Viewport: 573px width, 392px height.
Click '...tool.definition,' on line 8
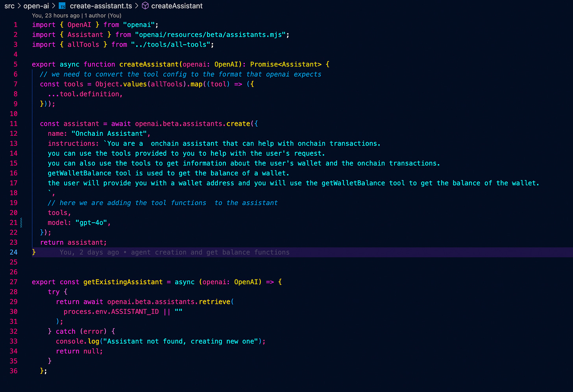click(85, 94)
